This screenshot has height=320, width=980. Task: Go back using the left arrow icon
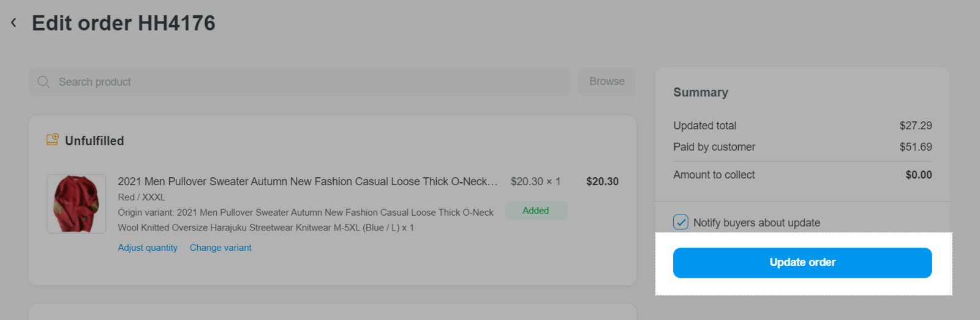coord(13,23)
